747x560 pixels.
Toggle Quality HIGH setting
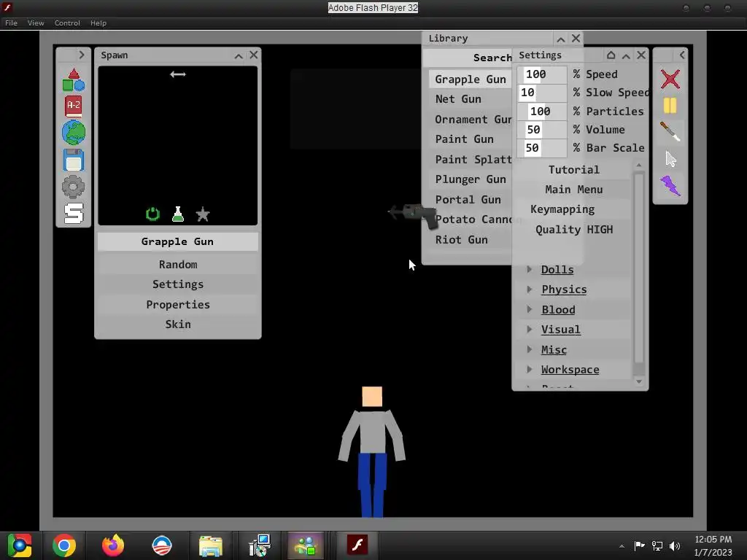[x=573, y=230]
